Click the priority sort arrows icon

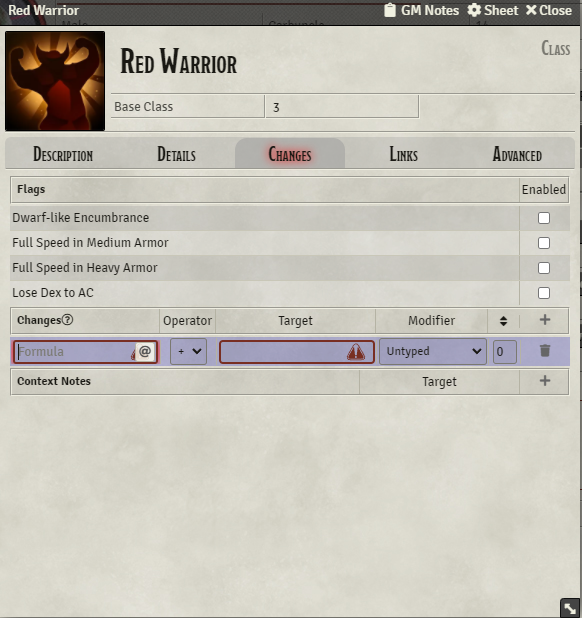[x=503, y=320]
